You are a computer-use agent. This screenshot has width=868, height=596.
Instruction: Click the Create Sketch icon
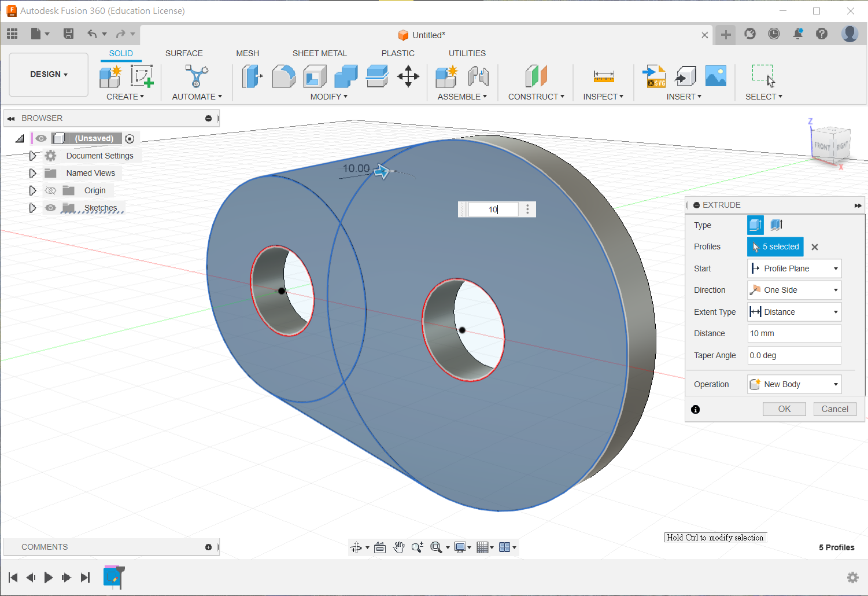[141, 76]
